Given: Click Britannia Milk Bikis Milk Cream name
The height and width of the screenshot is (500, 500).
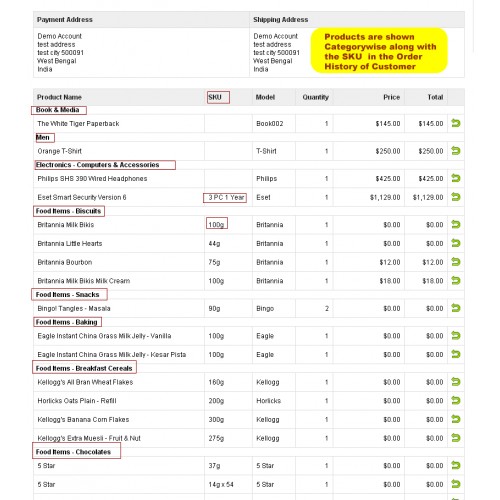Looking at the screenshot, I should coord(84,281).
